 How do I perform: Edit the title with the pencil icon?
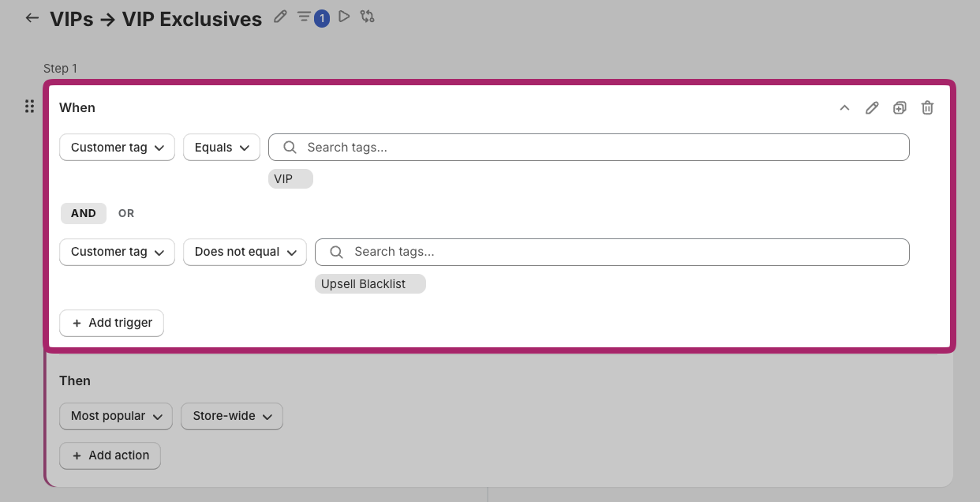pyautogui.click(x=280, y=17)
